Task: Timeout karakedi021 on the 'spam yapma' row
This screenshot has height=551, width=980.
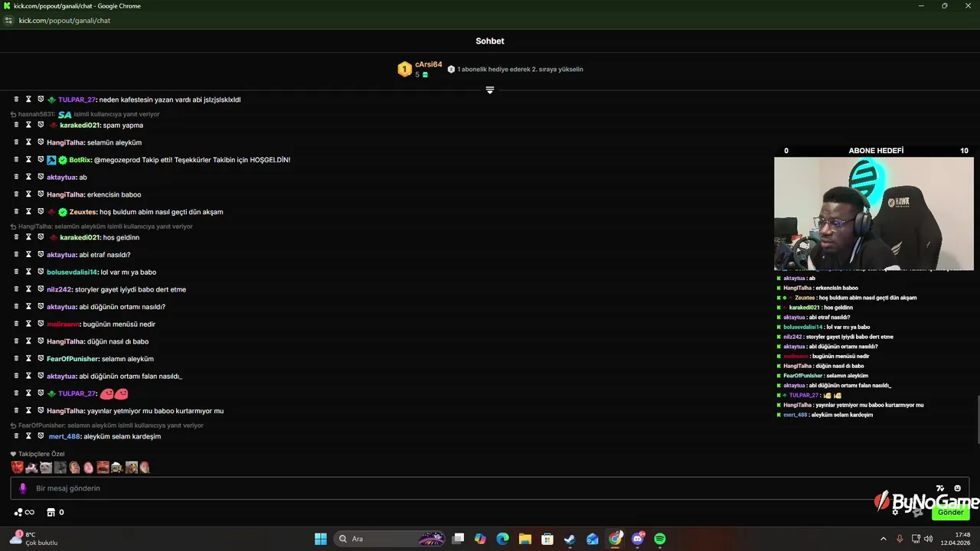Action: (x=28, y=125)
